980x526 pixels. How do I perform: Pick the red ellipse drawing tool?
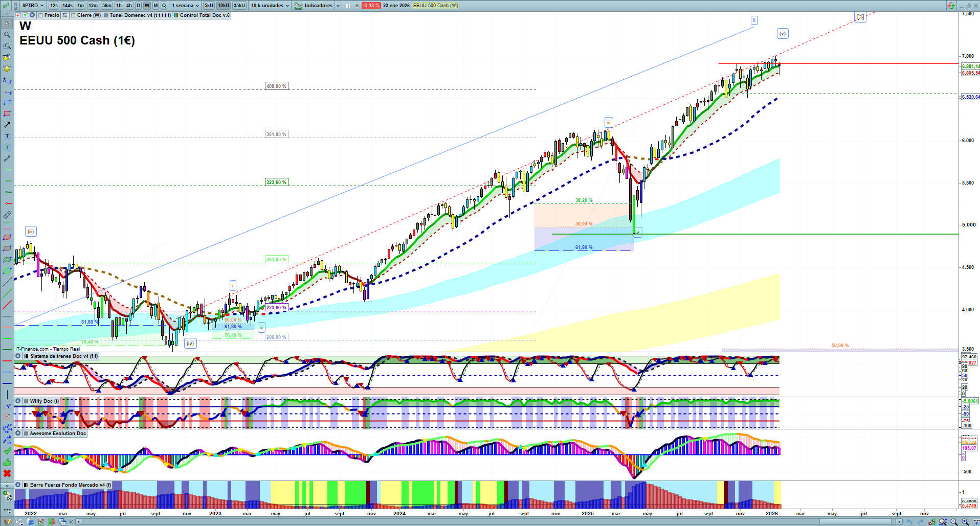pos(7,237)
